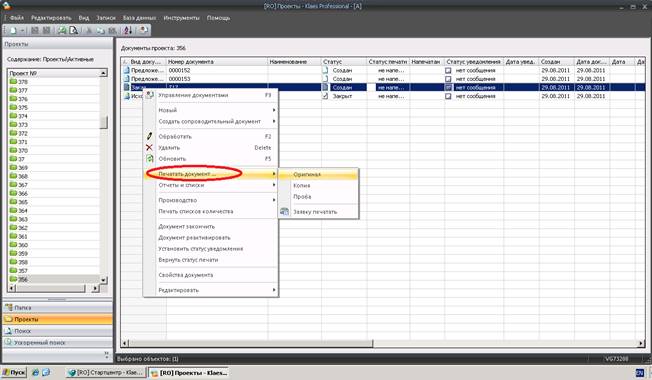Click the printer icon beside Заявку печатать
Image resolution: width=652 pixels, height=380 pixels.
click(284, 212)
